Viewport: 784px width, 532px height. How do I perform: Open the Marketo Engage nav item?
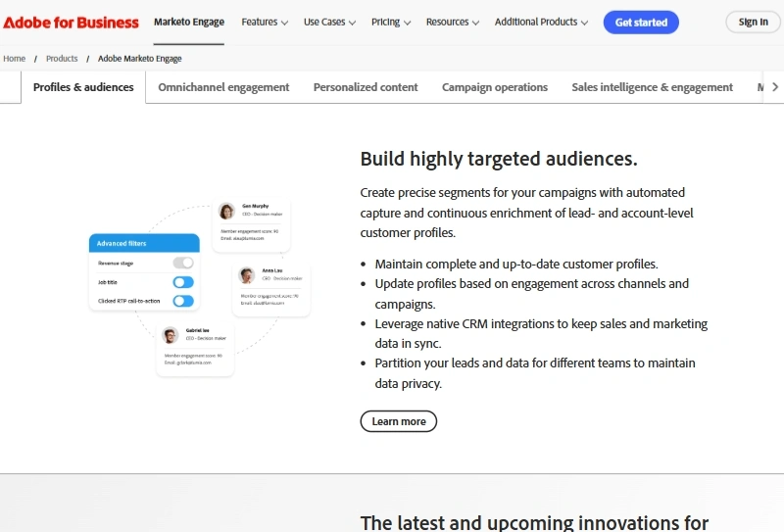189,22
